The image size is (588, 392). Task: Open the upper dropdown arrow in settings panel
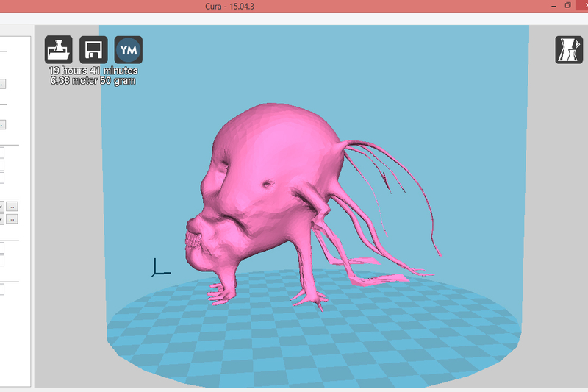(x=1, y=207)
